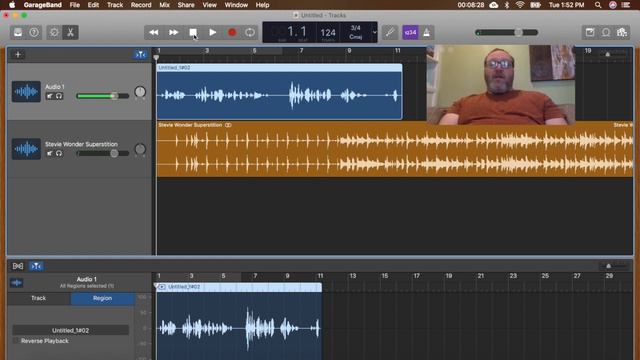Image resolution: width=640 pixels, height=360 pixels.
Task: Solo the Audio 1 track headphones
Action: 59,96
